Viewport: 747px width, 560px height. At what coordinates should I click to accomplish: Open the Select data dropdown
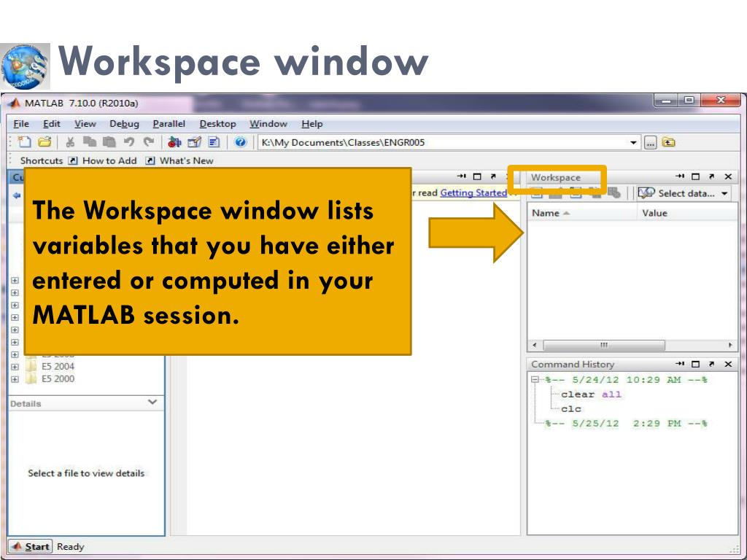[724, 193]
